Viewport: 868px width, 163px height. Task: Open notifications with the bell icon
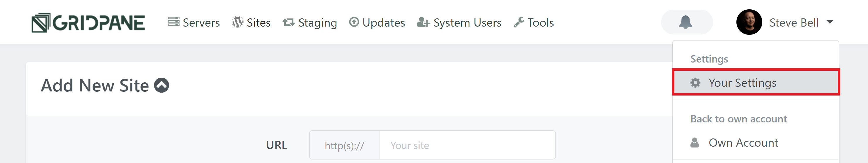(686, 22)
